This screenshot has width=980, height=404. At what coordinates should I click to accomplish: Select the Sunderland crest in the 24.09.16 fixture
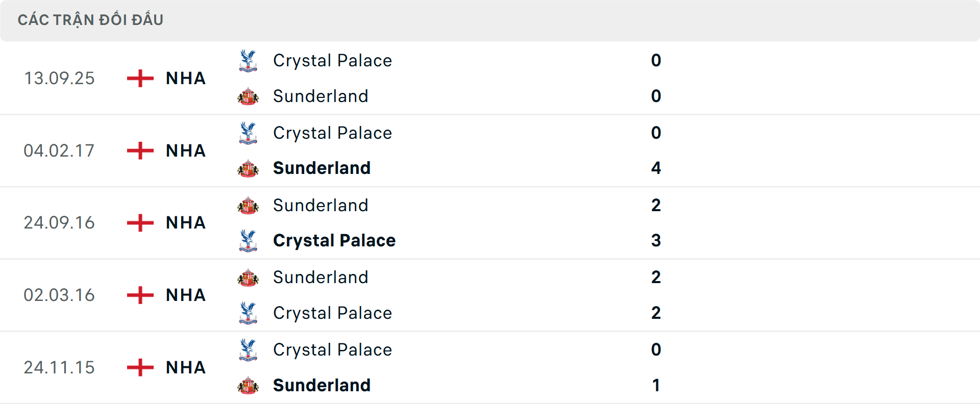pos(248,205)
